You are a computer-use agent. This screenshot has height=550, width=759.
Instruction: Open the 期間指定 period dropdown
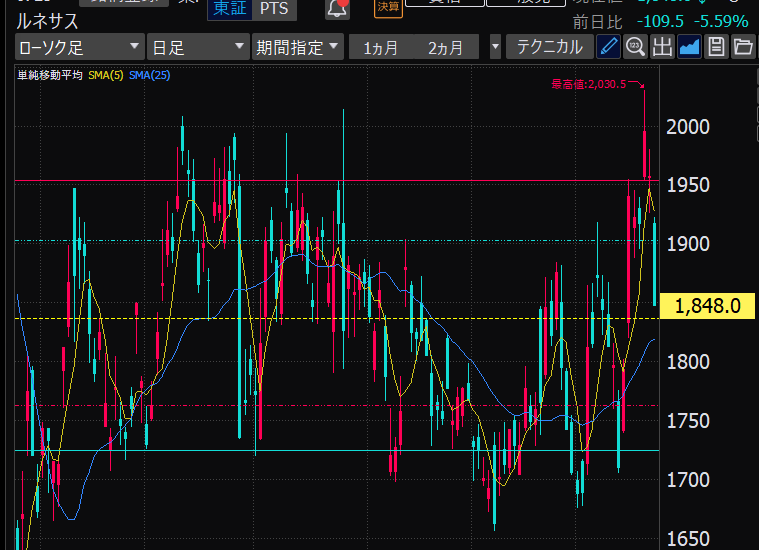click(x=298, y=47)
